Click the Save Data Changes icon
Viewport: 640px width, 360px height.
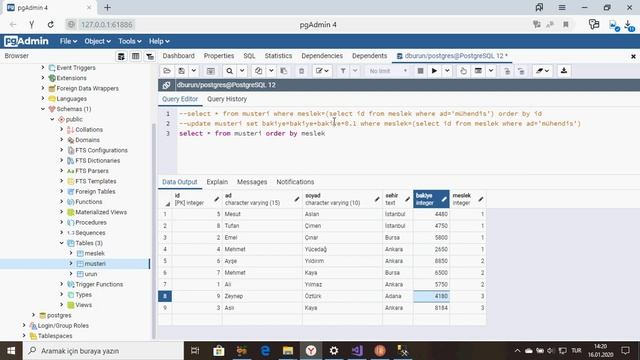[211, 71]
